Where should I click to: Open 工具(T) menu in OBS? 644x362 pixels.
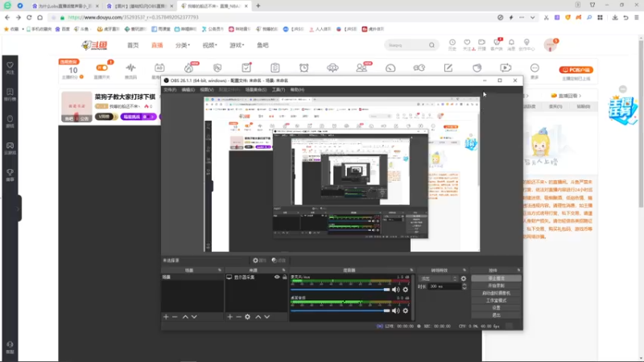click(x=278, y=89)
